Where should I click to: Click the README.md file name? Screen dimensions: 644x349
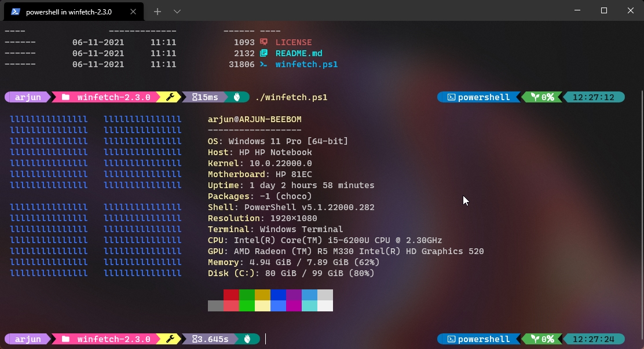point(299,53)
